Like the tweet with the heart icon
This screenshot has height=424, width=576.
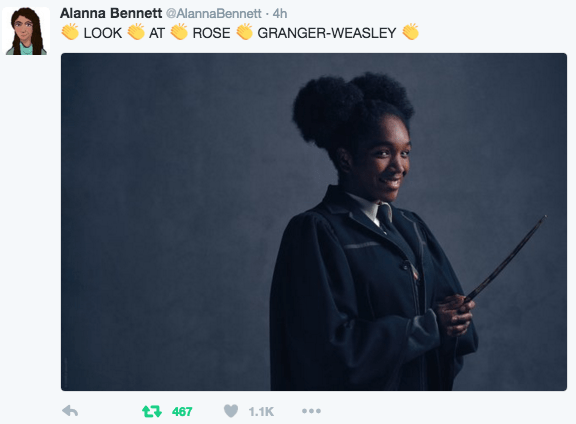pyautogui.click(x=231, y=411)
